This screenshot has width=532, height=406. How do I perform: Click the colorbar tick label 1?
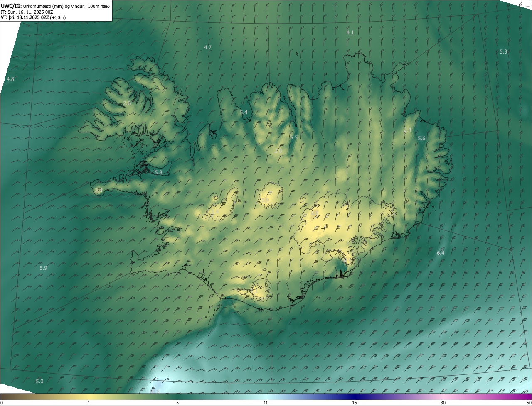click(89, 403)
